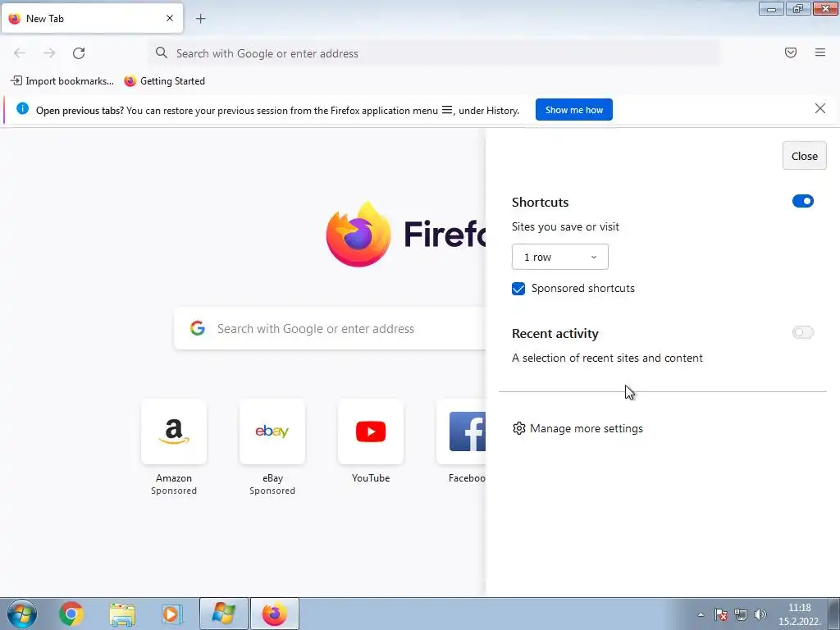This screenshot has width=840, height=630.
Task: Open the Facebook shortcut tile
Action: pyautogui.click(x=461, y=431)
